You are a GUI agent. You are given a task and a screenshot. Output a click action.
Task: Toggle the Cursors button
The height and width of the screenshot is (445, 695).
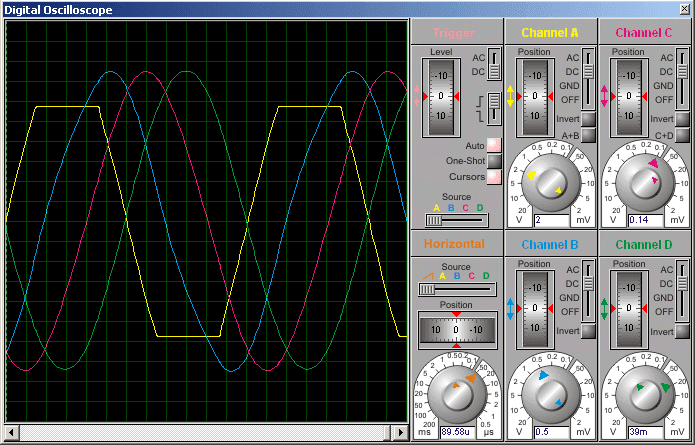pos(494,177)
